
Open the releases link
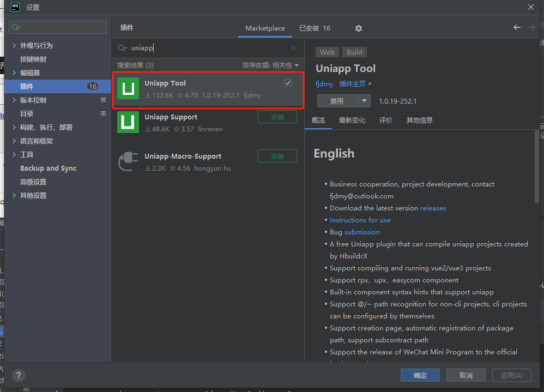tap(433, 208)
